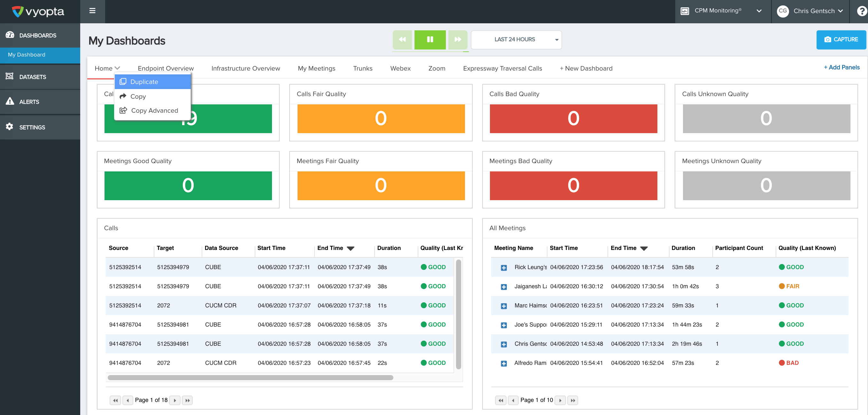This screenshot has height=415, width=868.
Task: Click the Vyopta logo
Action: coord(38,11)
